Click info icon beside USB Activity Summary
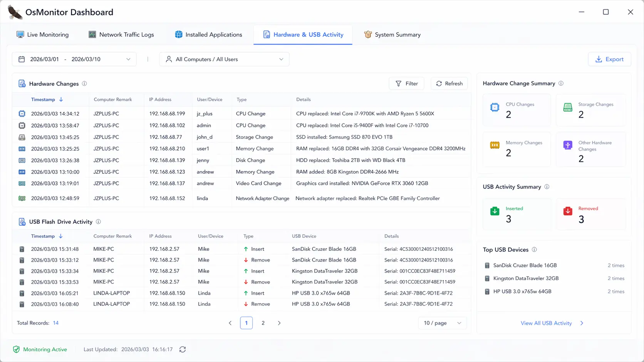The image size is (644, 362). (547, 187)
